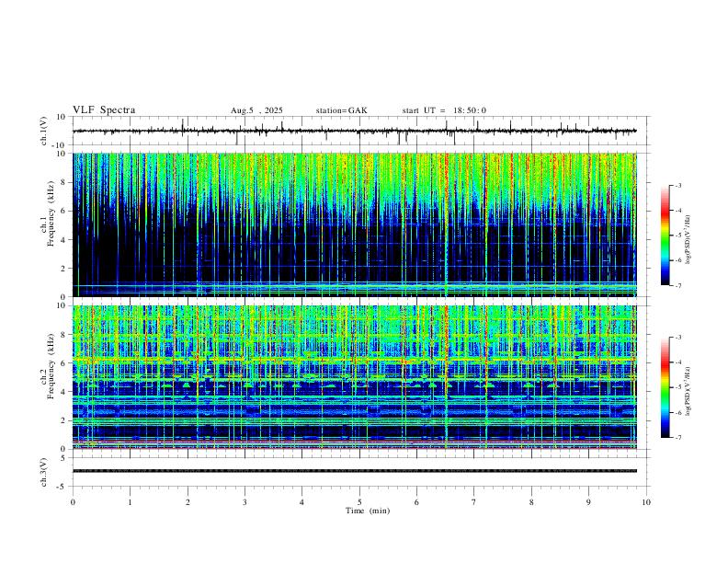728x563 pixels.
Task: Click the ch.1 colorbar 'log(PSD)(V²/Hz)' label
Action: point(688,240)
